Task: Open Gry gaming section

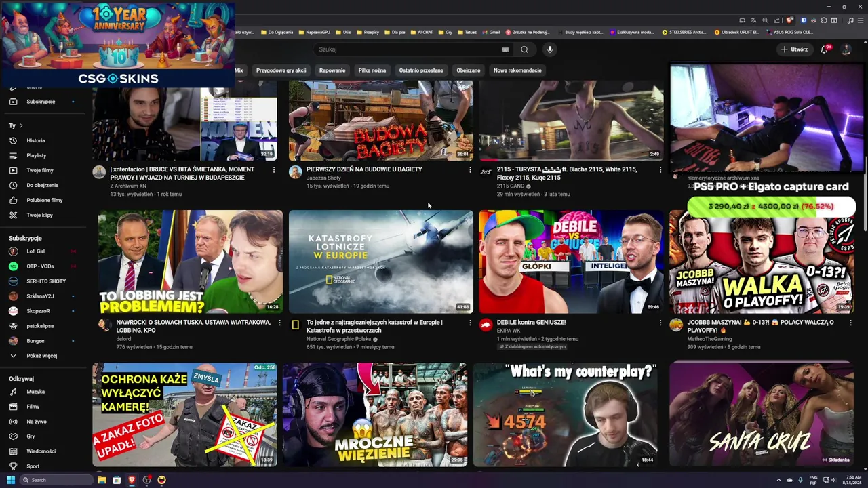Action: pos(31,436)
